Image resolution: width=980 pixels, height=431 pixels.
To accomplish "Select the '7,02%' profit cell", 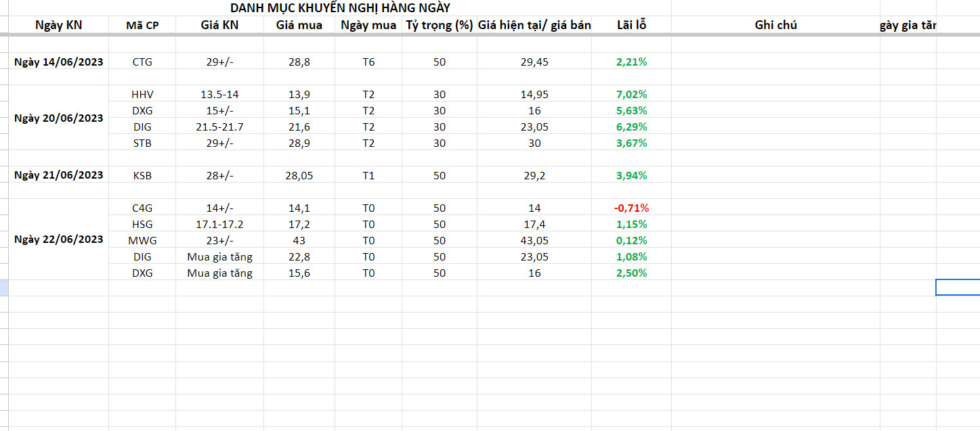I will click(632, 94).
